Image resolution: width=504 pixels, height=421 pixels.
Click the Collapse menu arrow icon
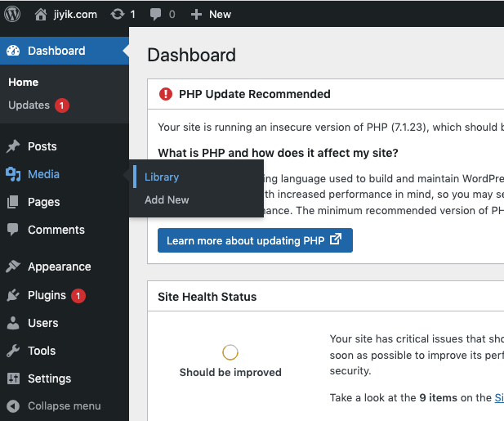click(13, 406)
